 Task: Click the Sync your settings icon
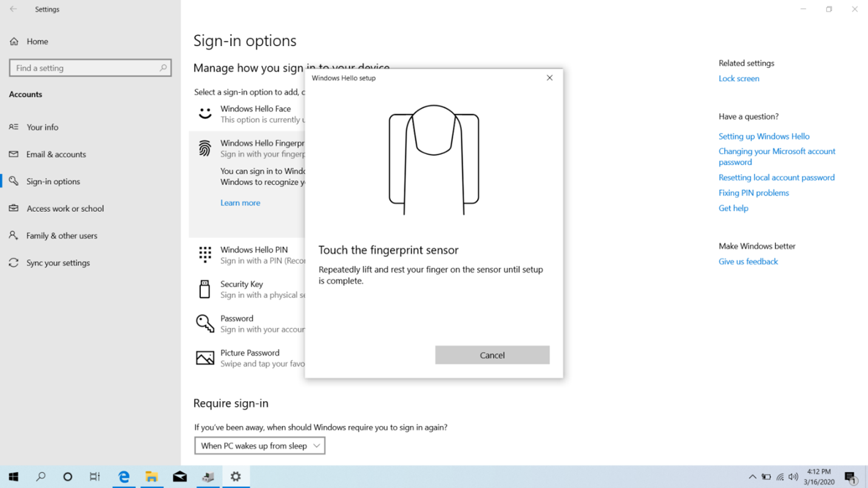tap(13, 263)
